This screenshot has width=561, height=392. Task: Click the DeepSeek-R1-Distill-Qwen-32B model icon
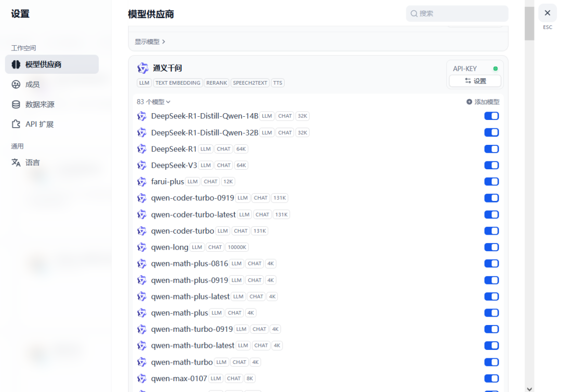(142, 132)
